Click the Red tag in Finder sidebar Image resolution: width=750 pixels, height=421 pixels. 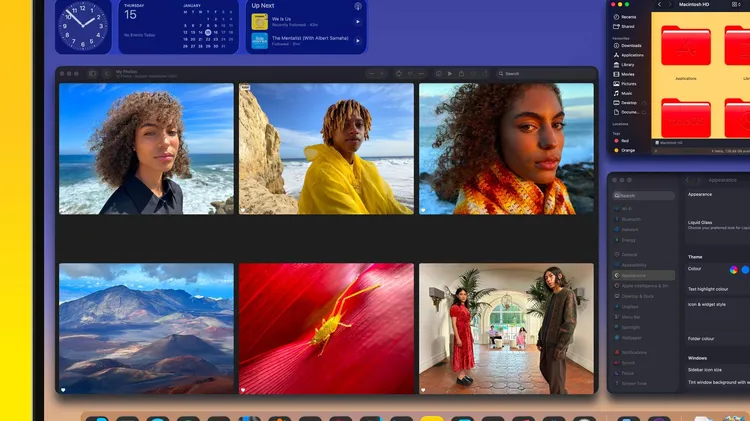(x=625, y=141)
